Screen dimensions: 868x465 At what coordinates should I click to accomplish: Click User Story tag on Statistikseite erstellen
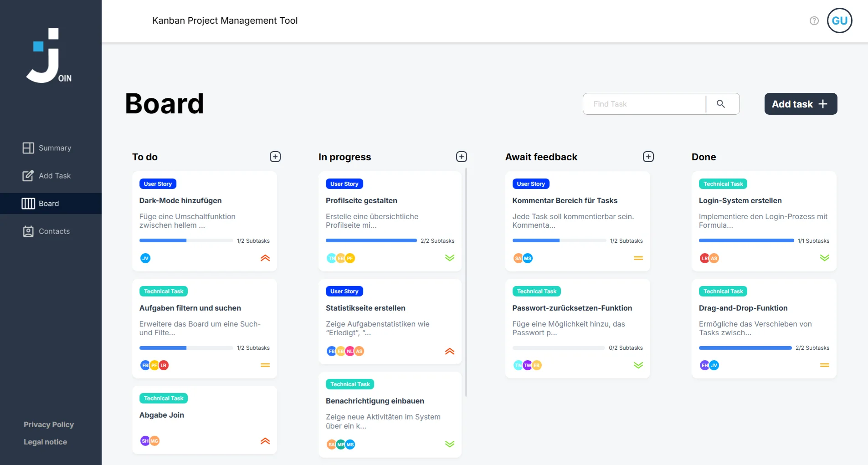pos(344,291)
